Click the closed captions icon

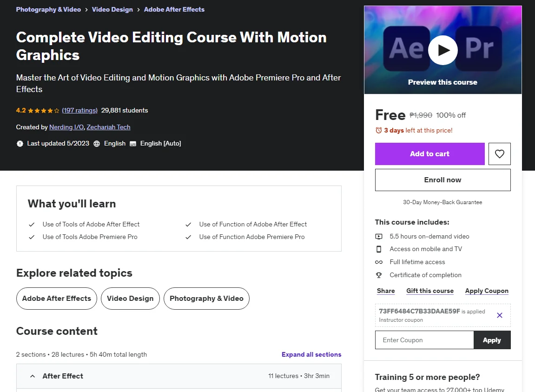coord(133,144)
